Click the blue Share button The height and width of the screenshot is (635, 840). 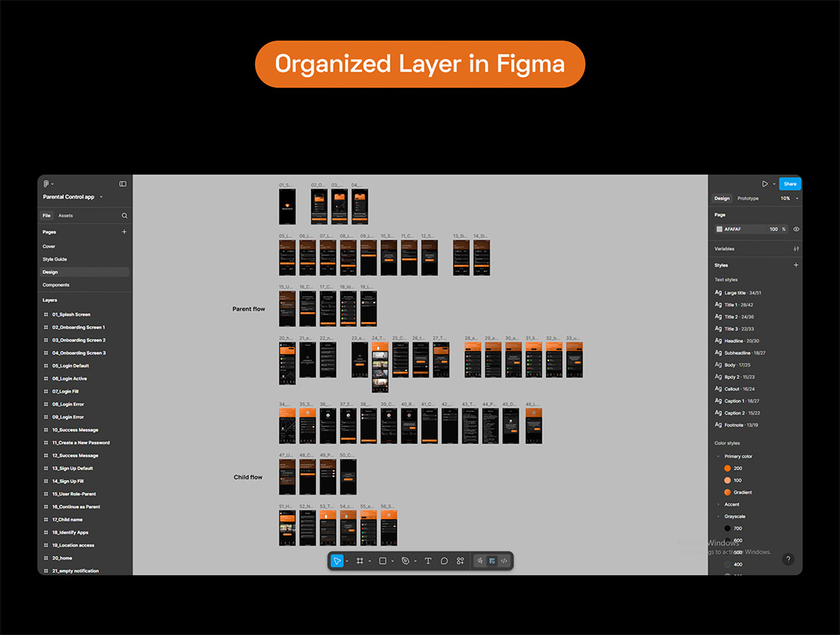[789, 184]
